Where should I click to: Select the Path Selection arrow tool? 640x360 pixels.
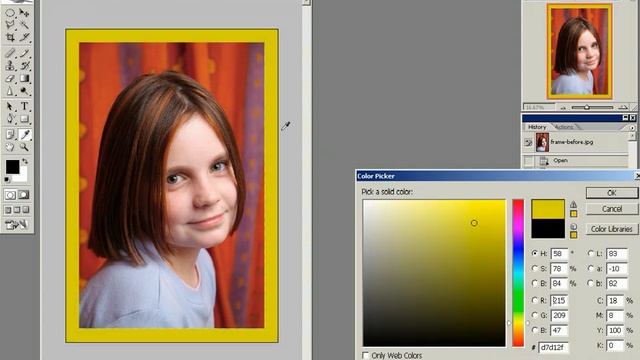(x=10, y=106)
